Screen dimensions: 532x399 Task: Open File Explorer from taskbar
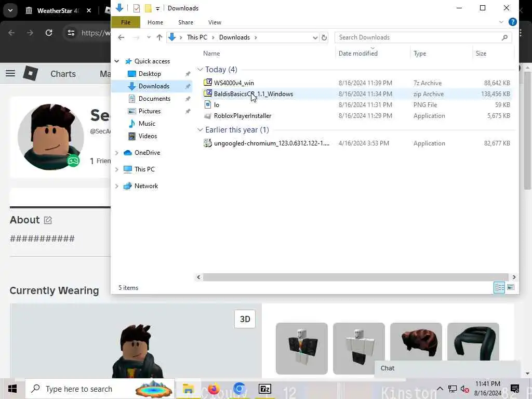[188, 389]
